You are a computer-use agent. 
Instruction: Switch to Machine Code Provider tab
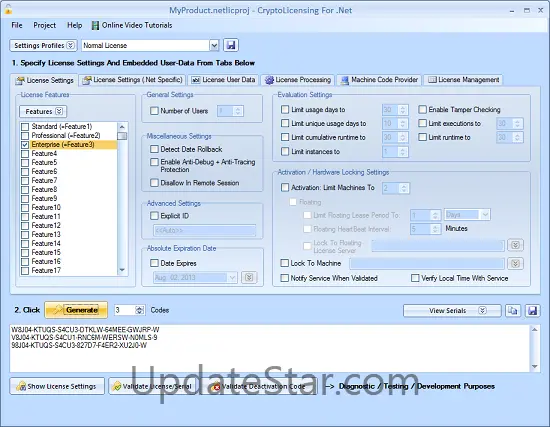379,80
